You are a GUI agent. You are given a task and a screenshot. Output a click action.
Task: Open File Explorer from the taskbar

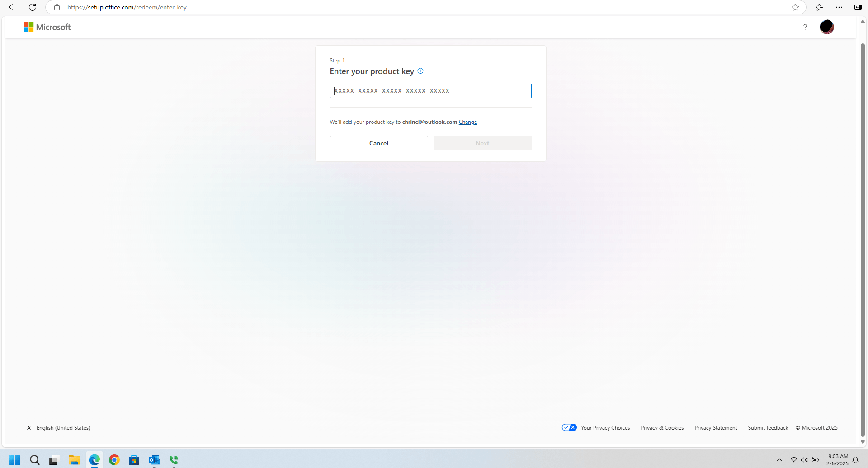[x=75, y=460]
